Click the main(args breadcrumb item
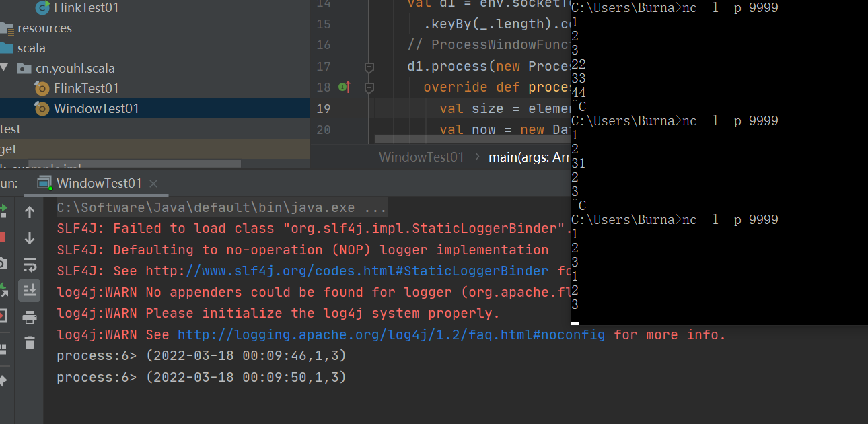The image size is (868, 424). [529, 157]
